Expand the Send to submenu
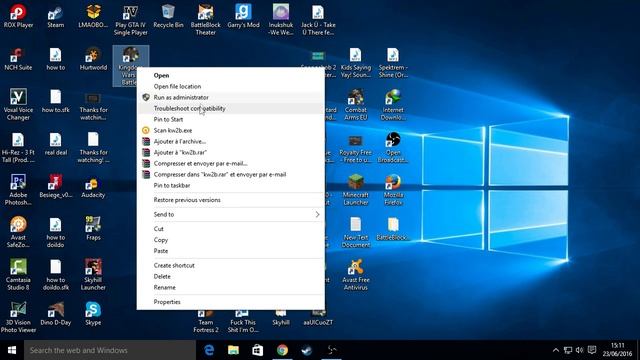640x360 pixels. click(231, 214)
